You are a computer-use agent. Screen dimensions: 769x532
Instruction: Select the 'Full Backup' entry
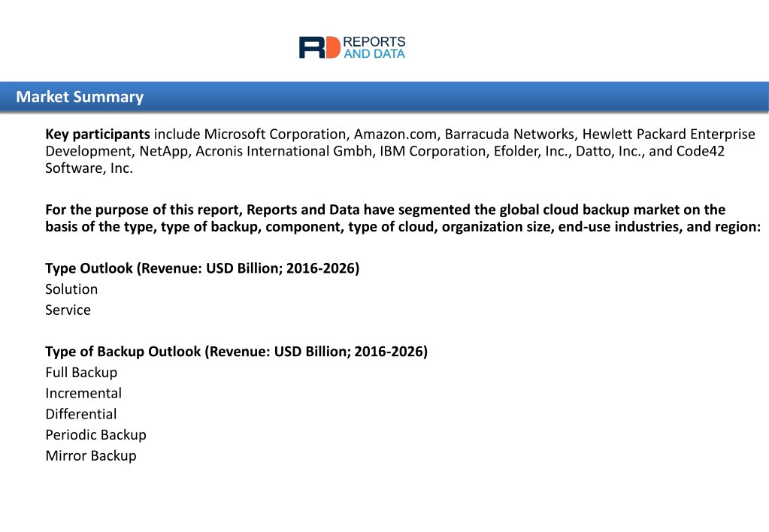click(x=81, y=373)
